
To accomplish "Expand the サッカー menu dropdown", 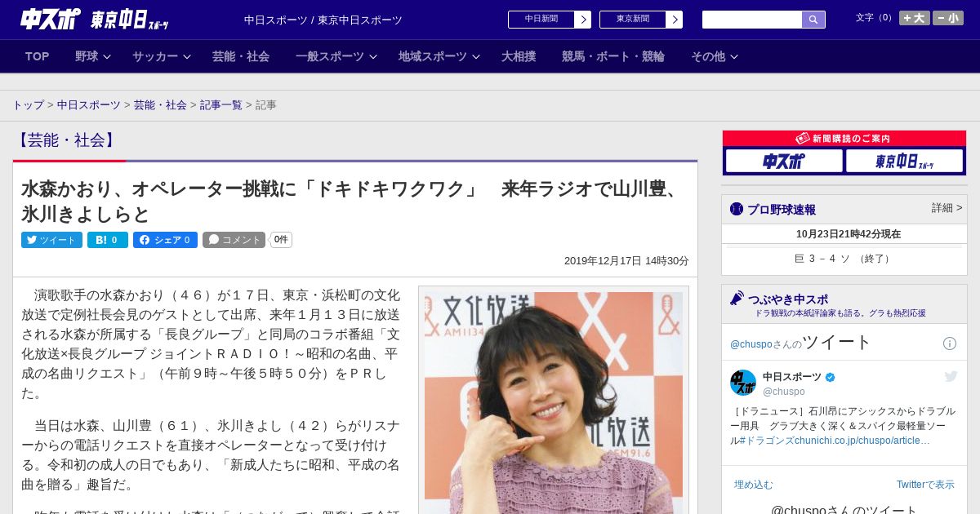I will pos(162,56).
